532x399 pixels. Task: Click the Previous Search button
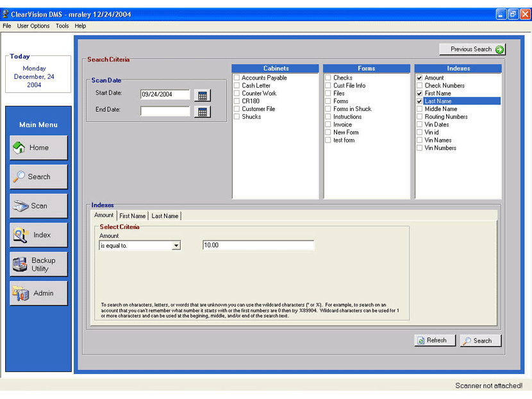click(x=472, y=49)
